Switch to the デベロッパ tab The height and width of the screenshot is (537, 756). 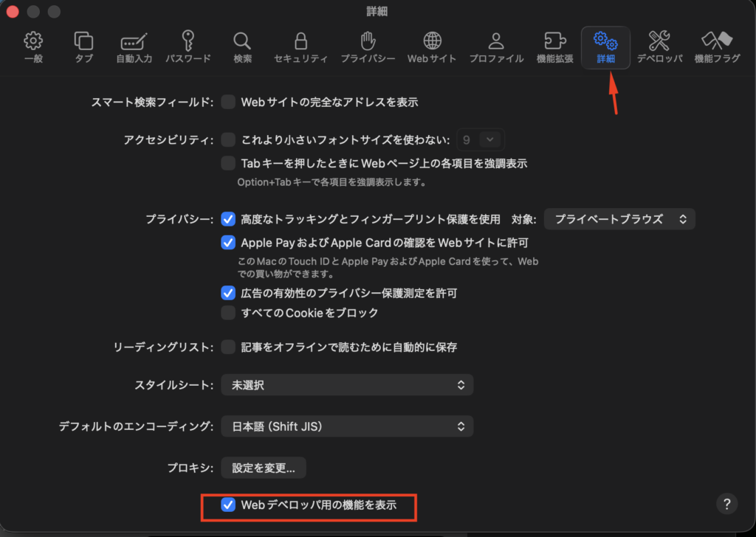[x=659, y=47]
